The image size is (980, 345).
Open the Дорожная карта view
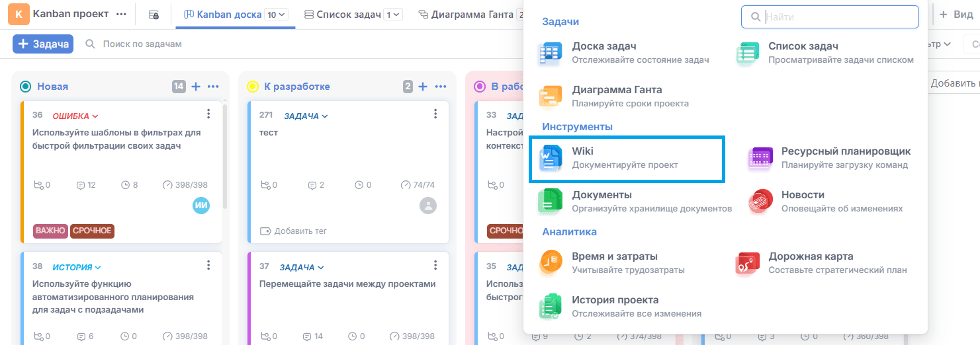click(810, 262)
